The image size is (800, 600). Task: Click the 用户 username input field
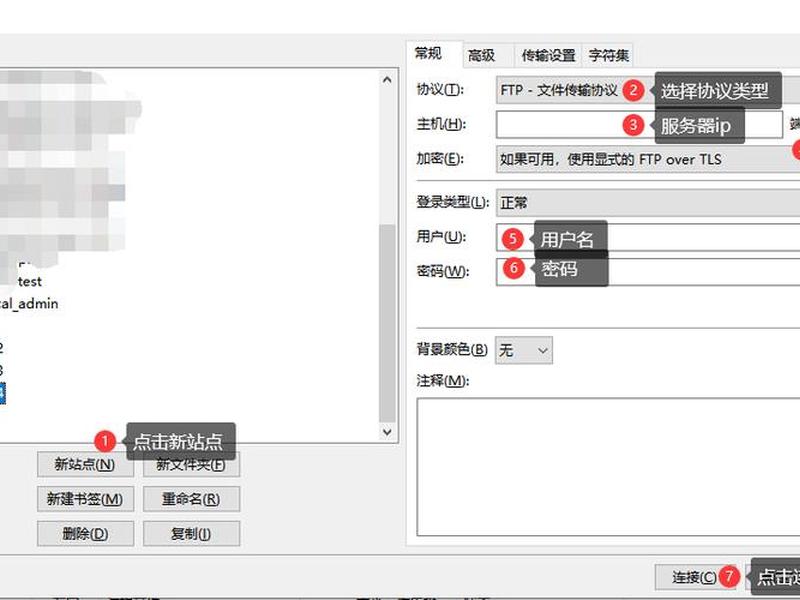coord(647,237)
